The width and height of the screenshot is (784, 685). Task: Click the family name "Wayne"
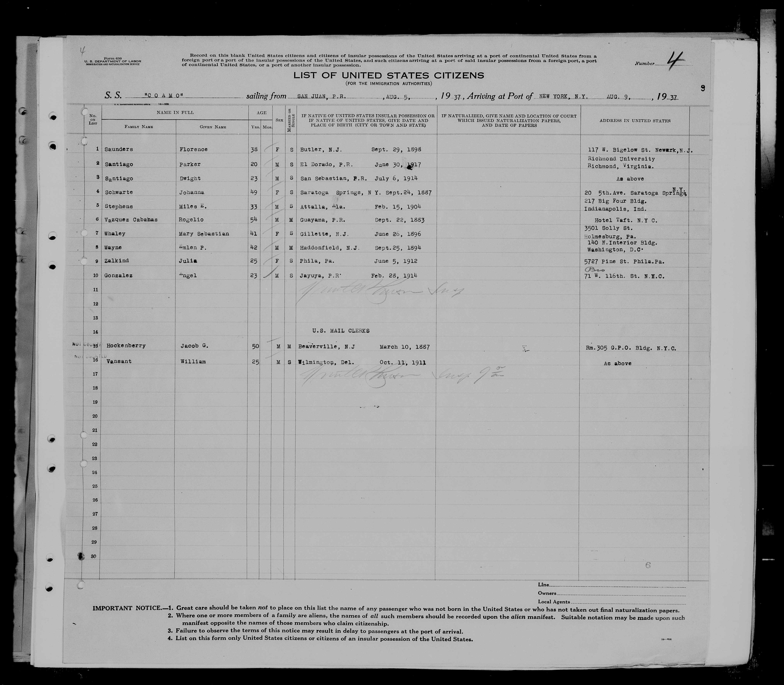[x=113, y=247]
